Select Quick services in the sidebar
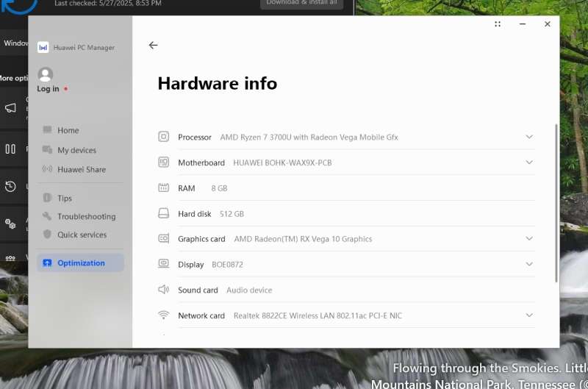Screen dimensions: 588x389 coord(82,235)
